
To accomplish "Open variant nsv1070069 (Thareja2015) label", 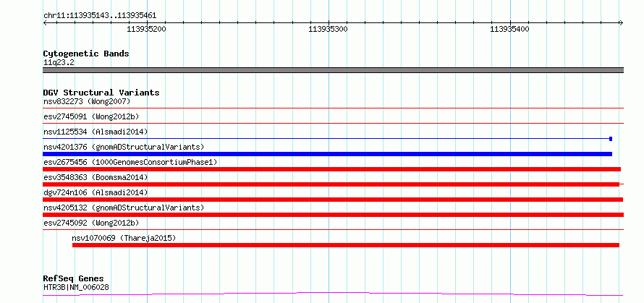I will point(124,238).
